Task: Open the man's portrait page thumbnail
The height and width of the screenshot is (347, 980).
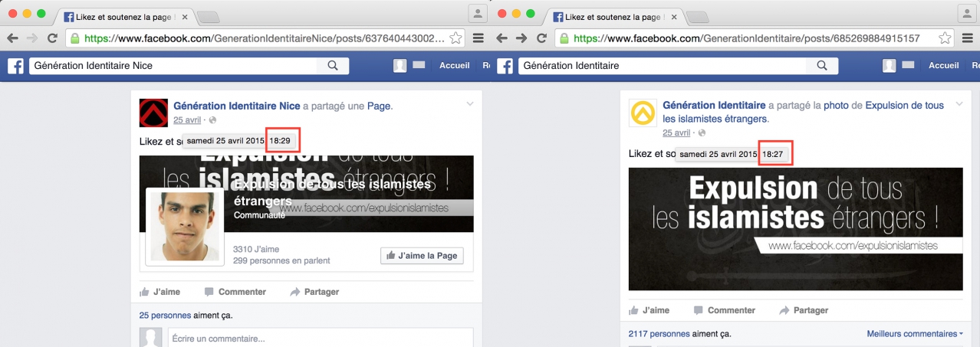Action: 185,226
